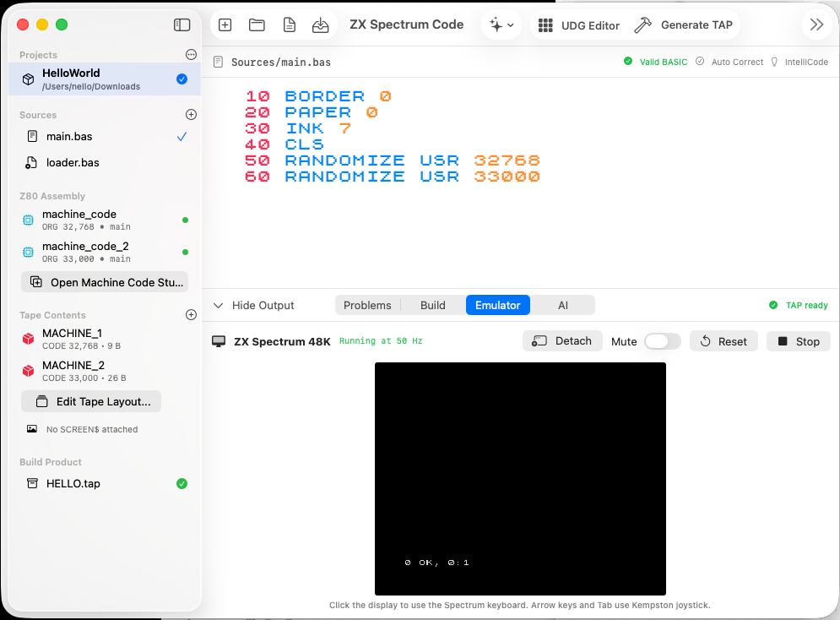Click the main.bas checkmark indicator

tap(182, 137)
